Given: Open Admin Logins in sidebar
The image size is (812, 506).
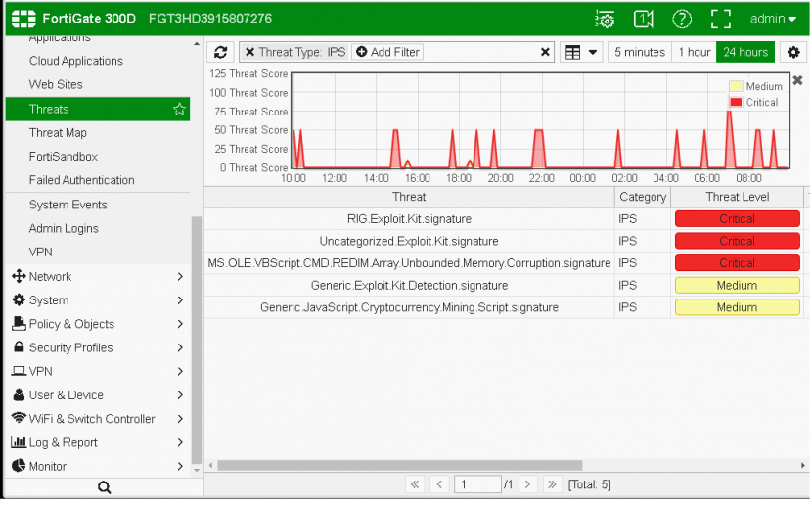Looking at the screenshot, I should click(64, 228).
